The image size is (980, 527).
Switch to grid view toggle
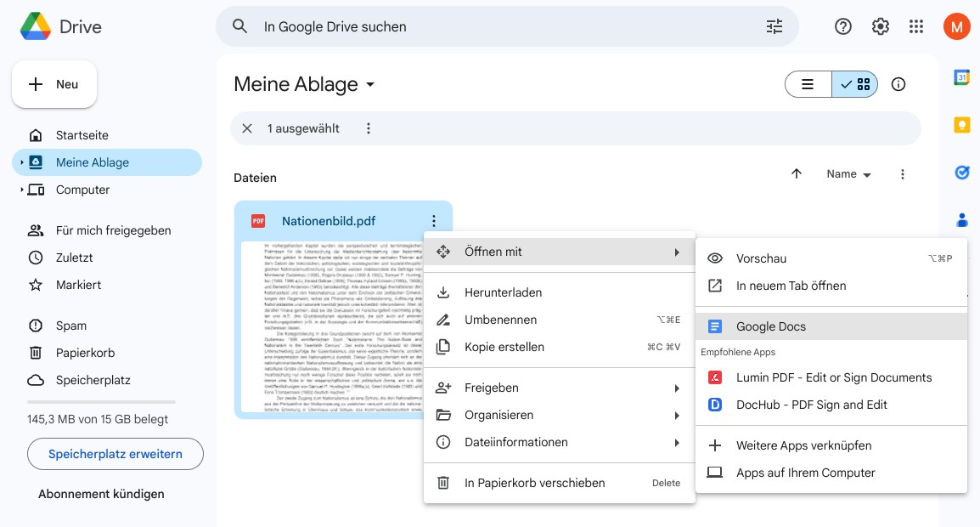click(855, 84)
